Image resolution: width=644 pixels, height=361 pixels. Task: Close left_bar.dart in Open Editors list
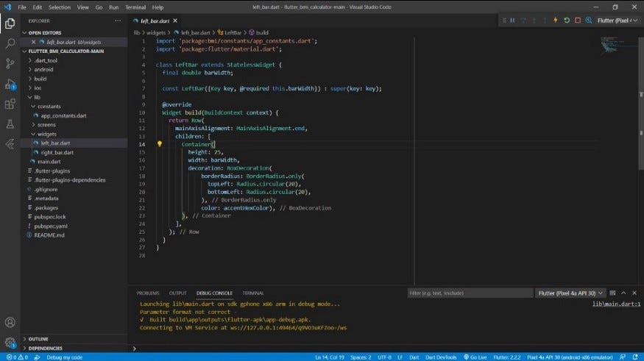pyautogui.click(x=34, y=42)
